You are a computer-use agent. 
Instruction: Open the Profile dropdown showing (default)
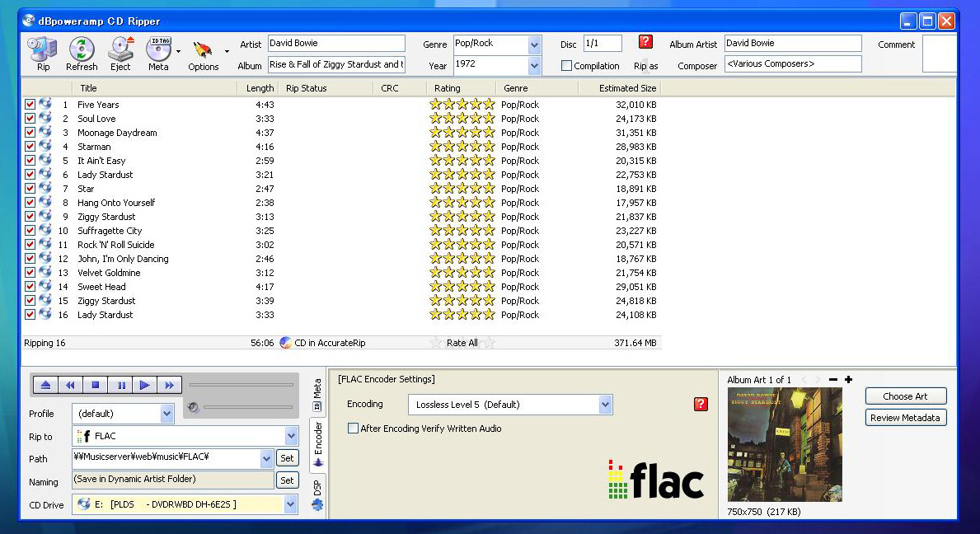[x=166, y=414]
